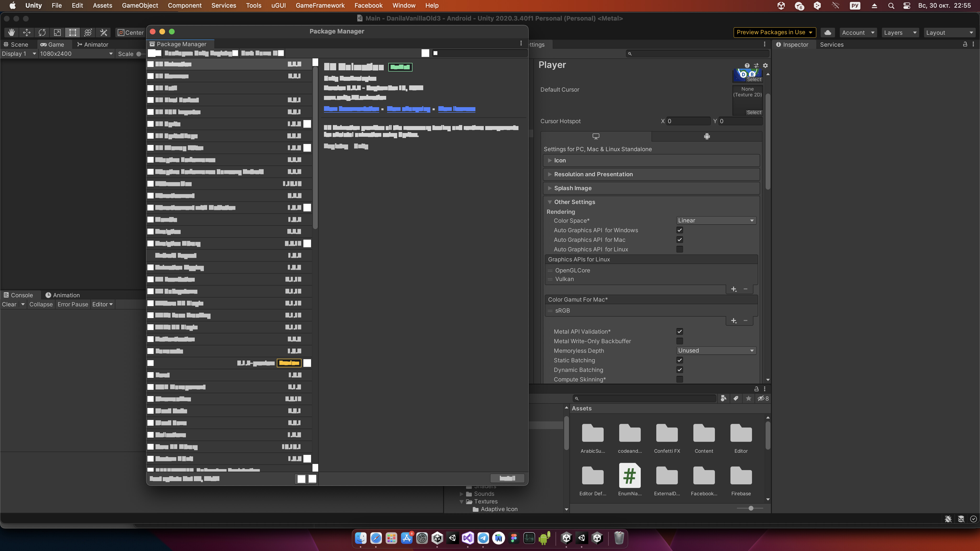The height and width of the screenshot is (551, 980).
Task: Click search by label icon in Project
Action: [736, 398]
